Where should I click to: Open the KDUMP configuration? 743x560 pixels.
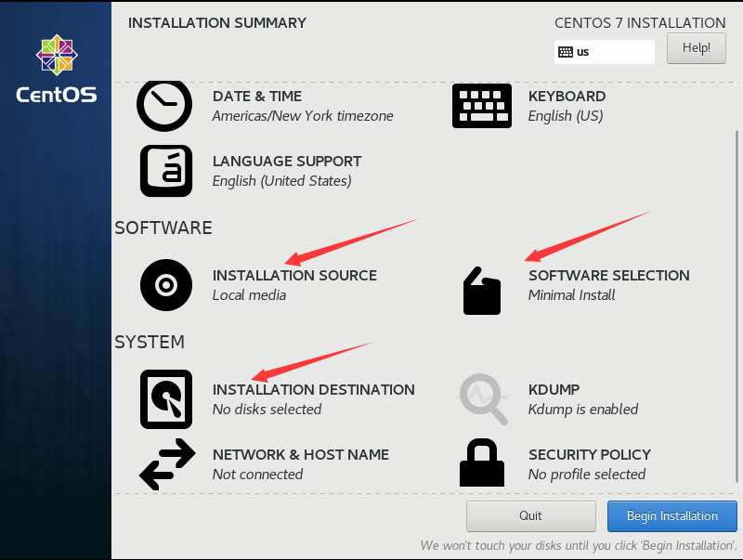click(x=554, y=389)
